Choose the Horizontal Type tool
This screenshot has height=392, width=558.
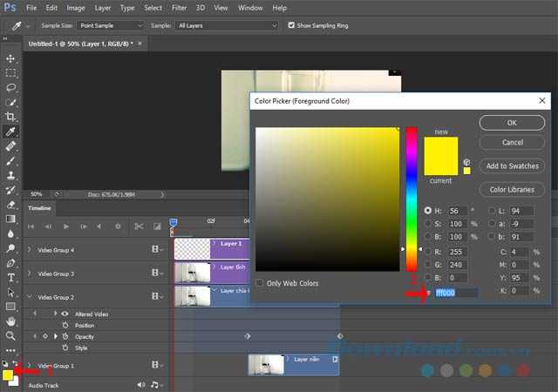(11, 278)
